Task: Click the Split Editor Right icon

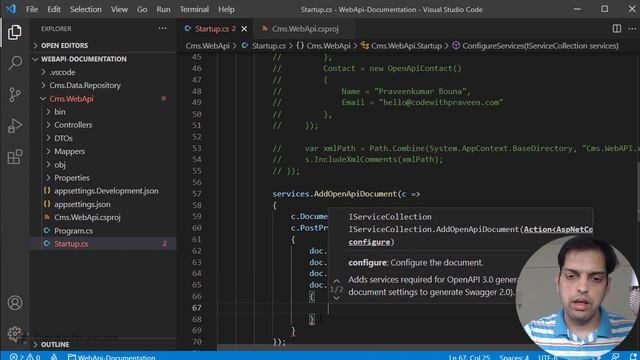Action: (617, 29)
